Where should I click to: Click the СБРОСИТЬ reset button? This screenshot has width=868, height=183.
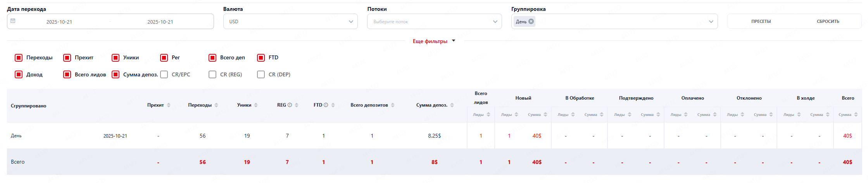pyautogui.click(x=828, y=22)
